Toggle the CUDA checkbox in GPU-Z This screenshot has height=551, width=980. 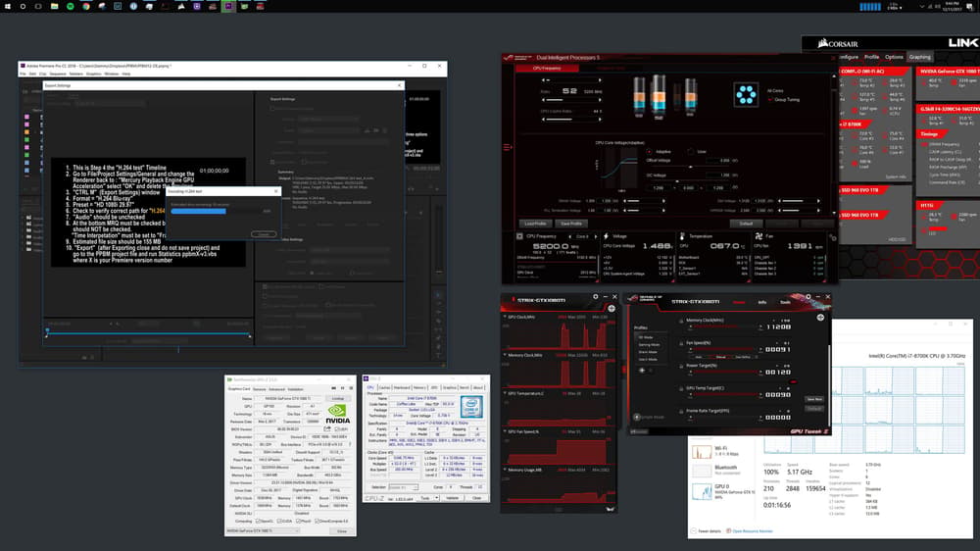[278, 521]
